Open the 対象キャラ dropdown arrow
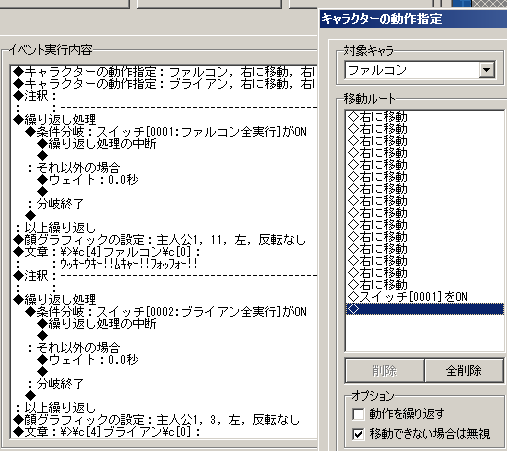 (487, 70)
